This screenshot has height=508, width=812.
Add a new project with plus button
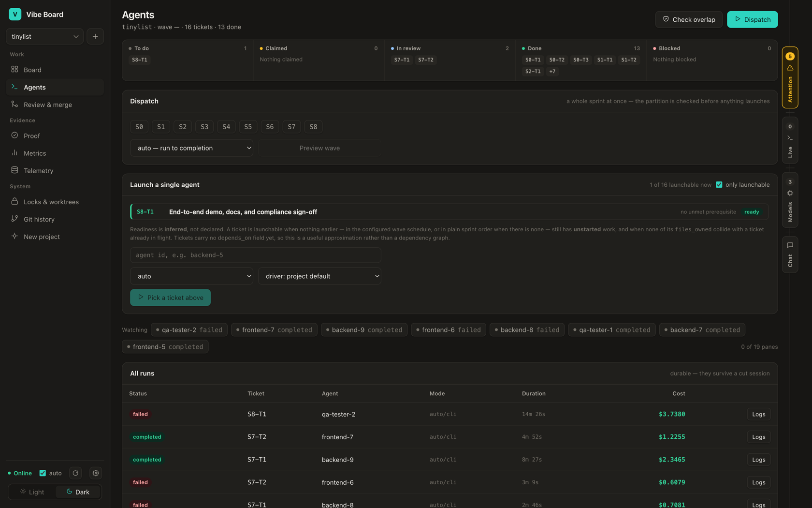pos(95,36)
